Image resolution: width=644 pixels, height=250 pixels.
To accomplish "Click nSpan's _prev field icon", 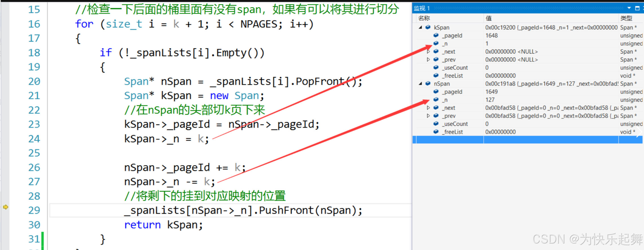I will pyautogui.click(x=436, y=115).
